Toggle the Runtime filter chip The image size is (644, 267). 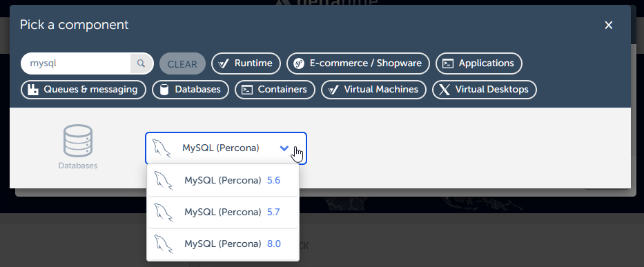(x=246, y=63)
